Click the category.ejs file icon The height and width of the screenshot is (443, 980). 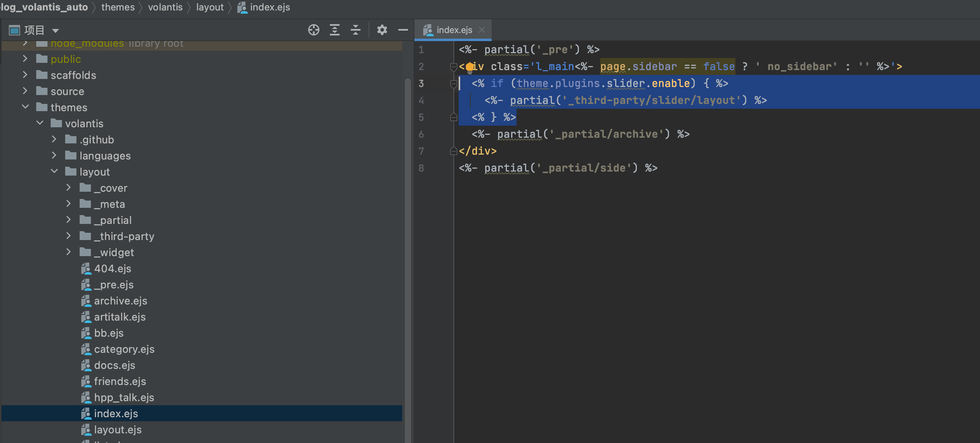tap(86, 349)
